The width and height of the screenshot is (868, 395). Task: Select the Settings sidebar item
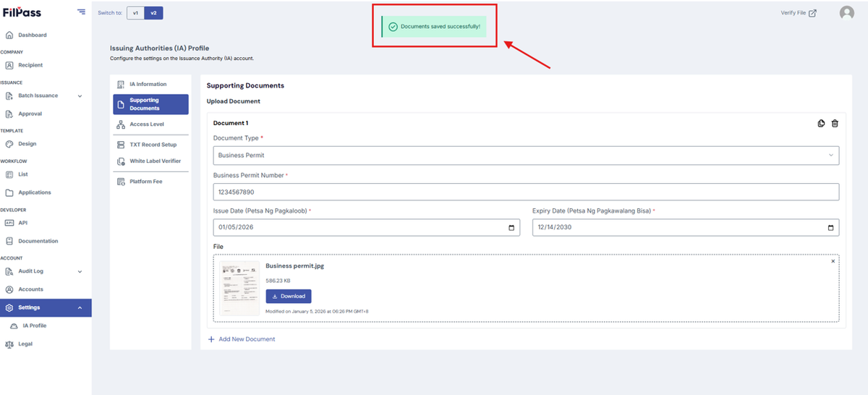click(x=46, y=307)
